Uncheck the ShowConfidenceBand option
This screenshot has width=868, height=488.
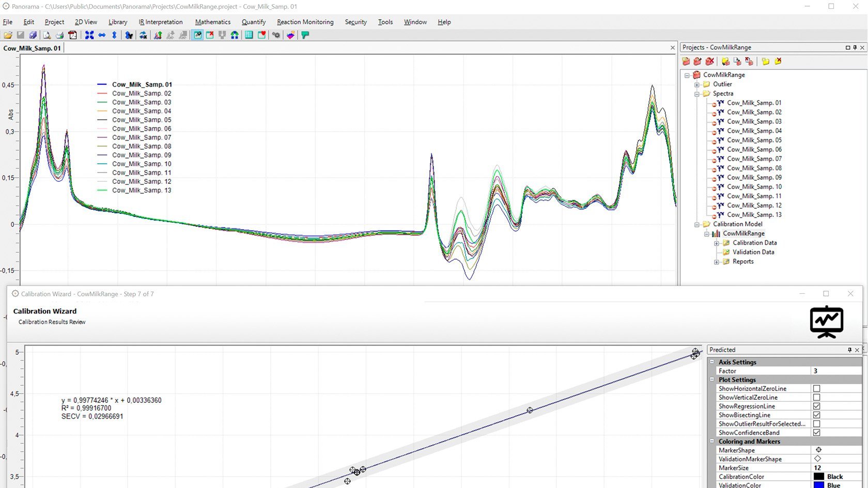pyautogui.click(x=816, y=432)
